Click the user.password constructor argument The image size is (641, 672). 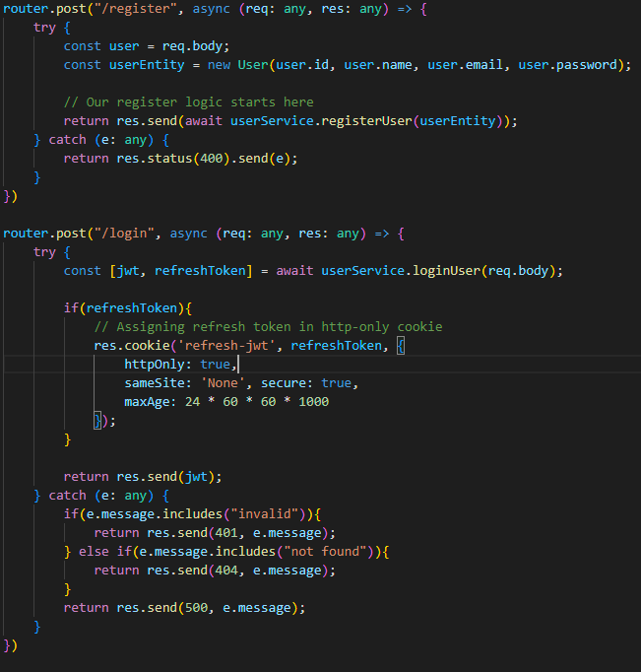pos(568,65)
